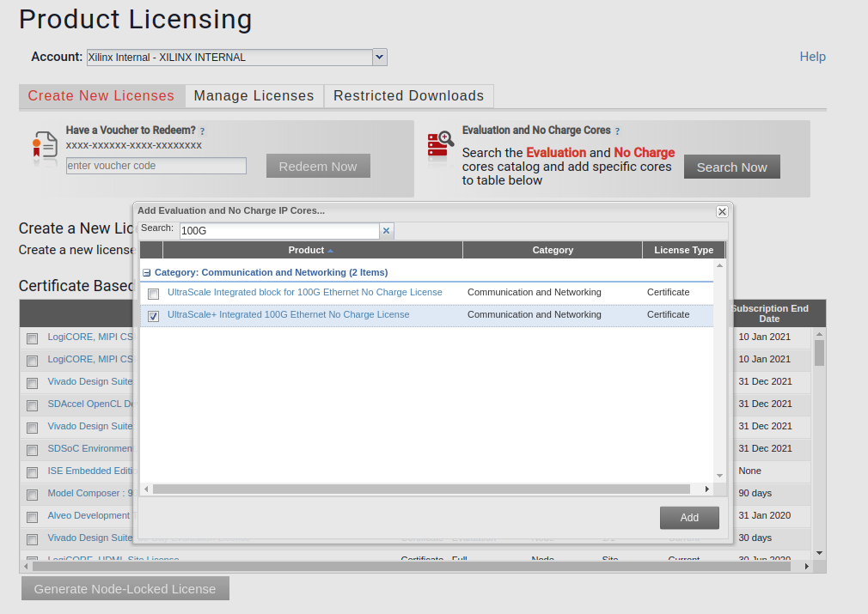868x614 pixels.
Task: Click license table scroll down arrow
Action: [819, 553]
